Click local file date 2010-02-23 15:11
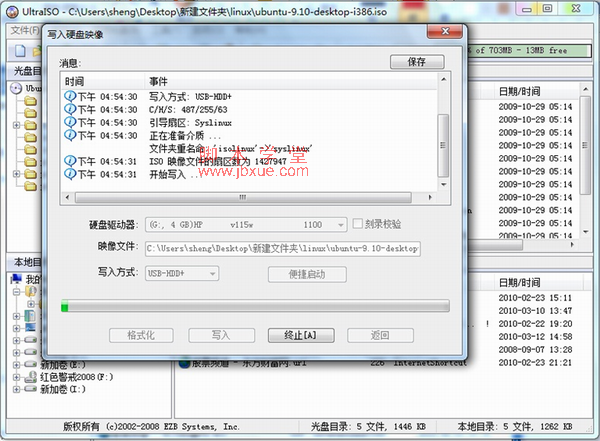600x441 pixels. tap(535, 298)
